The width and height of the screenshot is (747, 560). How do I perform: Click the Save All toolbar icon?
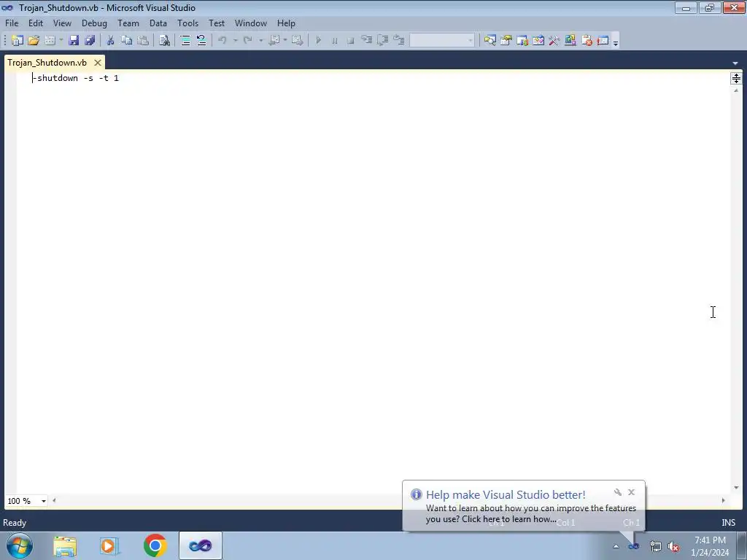(x=90, y=41)
